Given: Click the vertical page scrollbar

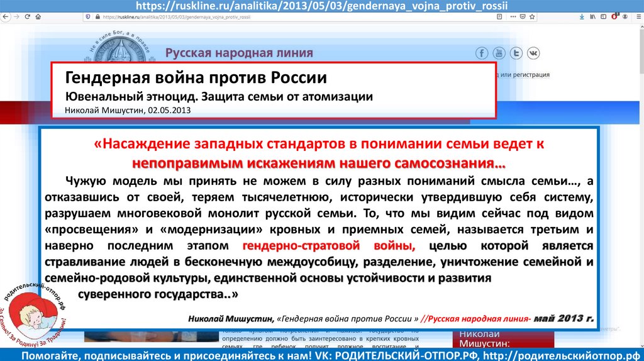Looking at the screenshot, I should (x=640, y=189).
